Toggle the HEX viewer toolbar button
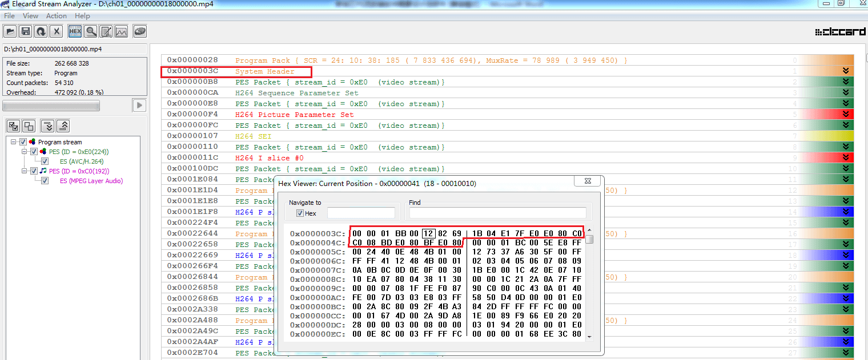 click(75, 31)
